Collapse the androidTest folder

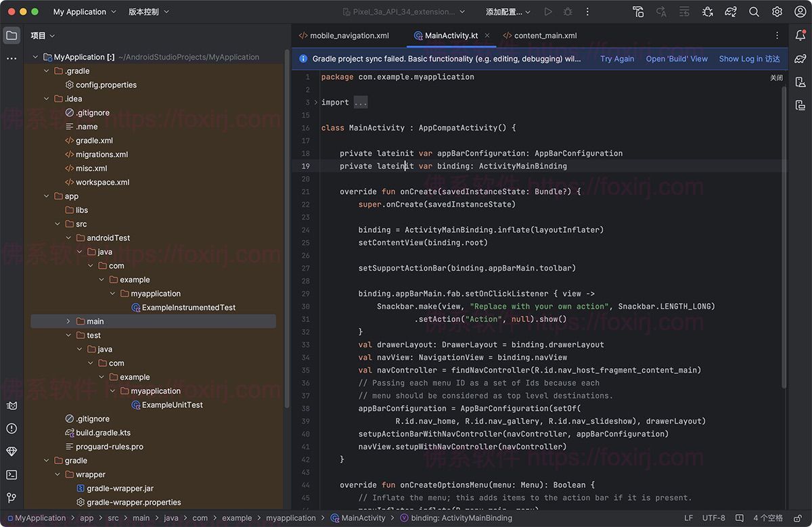[68, 238]
